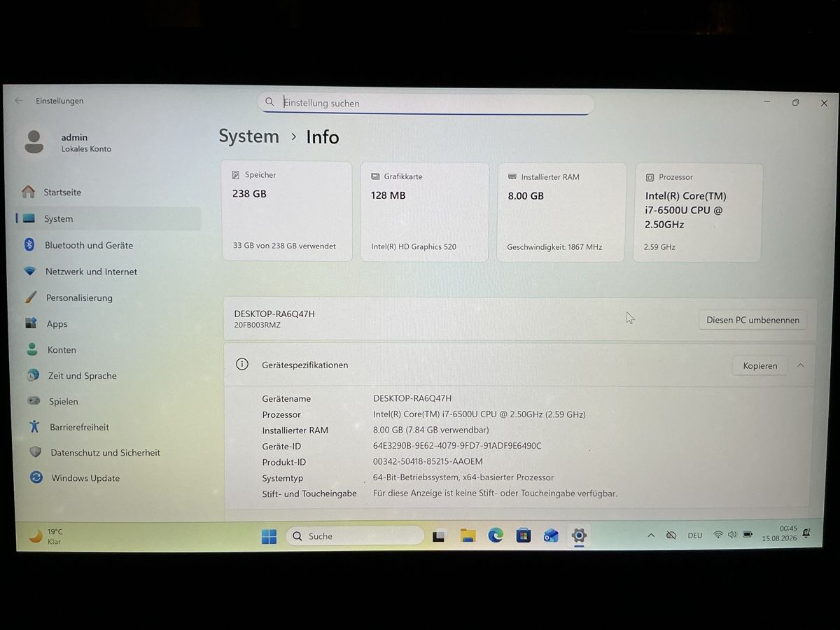Launch Microsoft Edge from the taskbar
The image size is (840, 630).
point(496,536)
